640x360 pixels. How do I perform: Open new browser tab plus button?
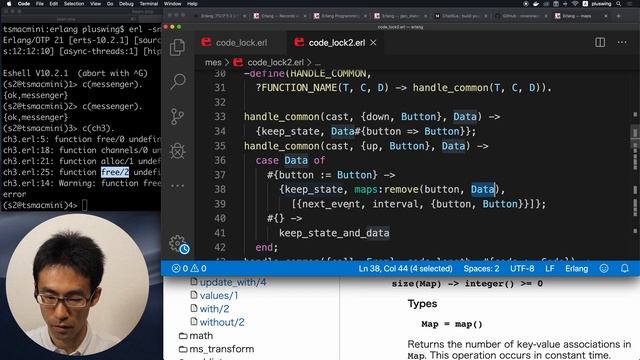click(618, 16)
